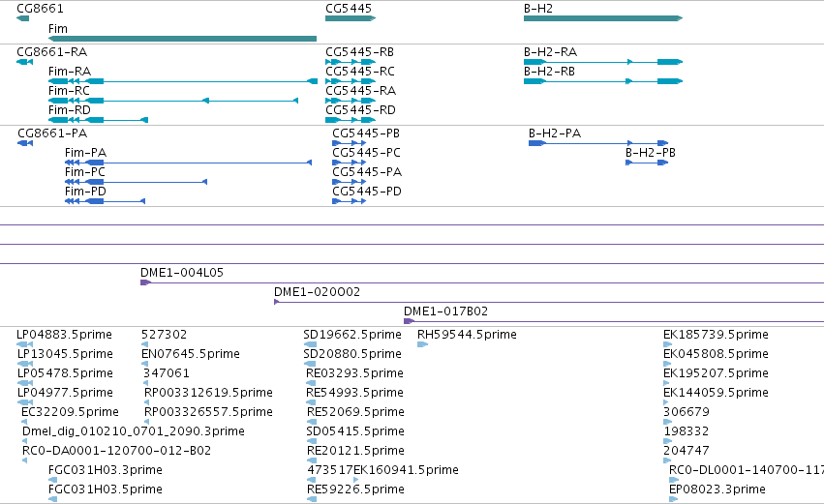Click the LP05478.5prime EST

click(x=25, y=383)
